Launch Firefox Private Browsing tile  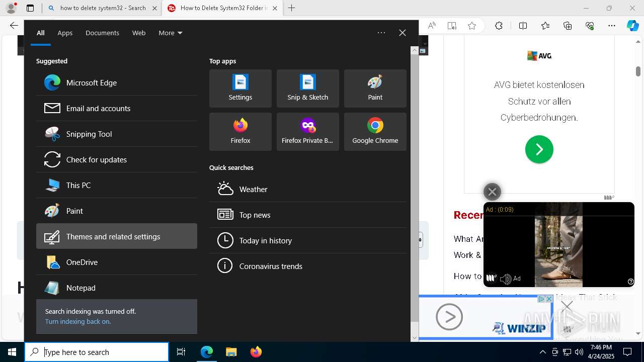coord(308,132)
